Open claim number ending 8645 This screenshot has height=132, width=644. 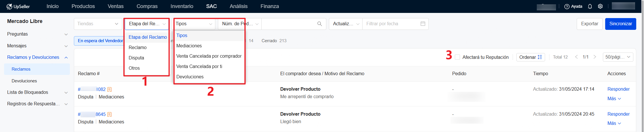[x=92, y=114]
